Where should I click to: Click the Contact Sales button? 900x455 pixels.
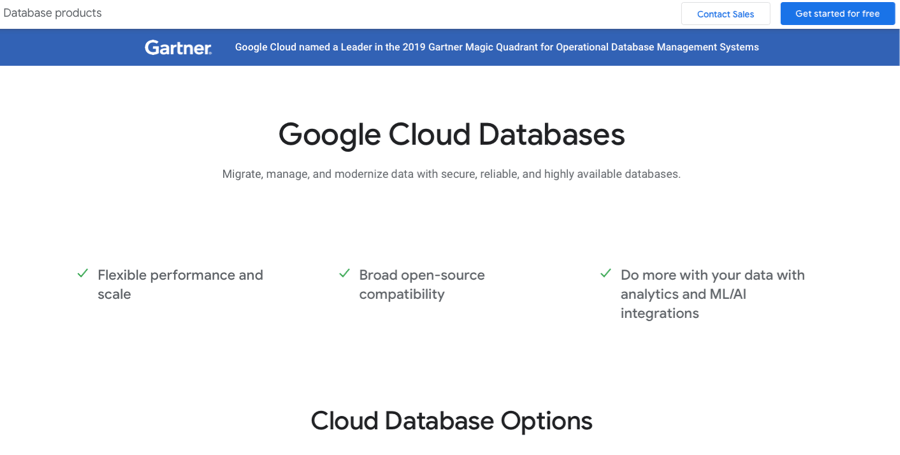tap(726, 14)
